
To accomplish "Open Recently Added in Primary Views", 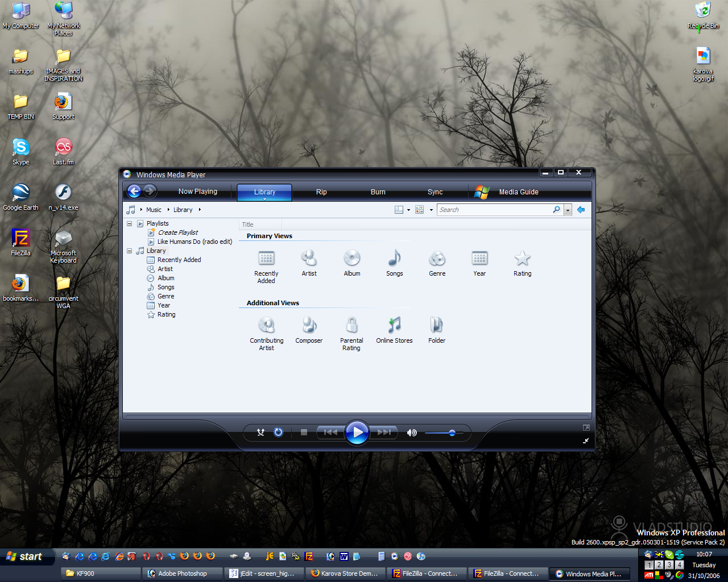I will 266,267.
